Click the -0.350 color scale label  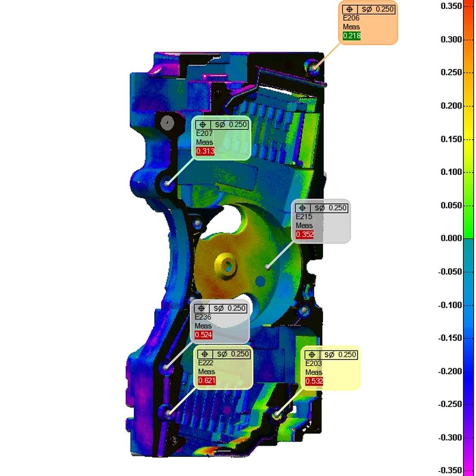pyautogui.click(x=450, y=470)
